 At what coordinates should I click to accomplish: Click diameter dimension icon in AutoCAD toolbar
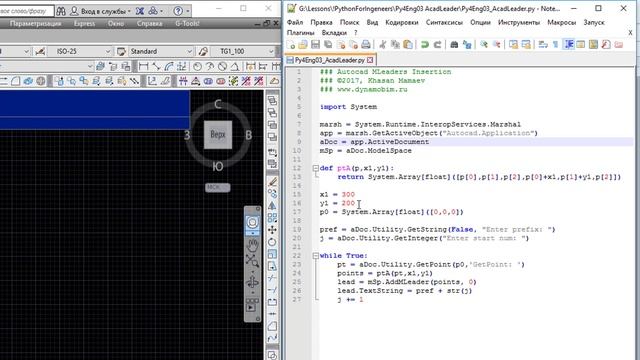tap(222, 66)
